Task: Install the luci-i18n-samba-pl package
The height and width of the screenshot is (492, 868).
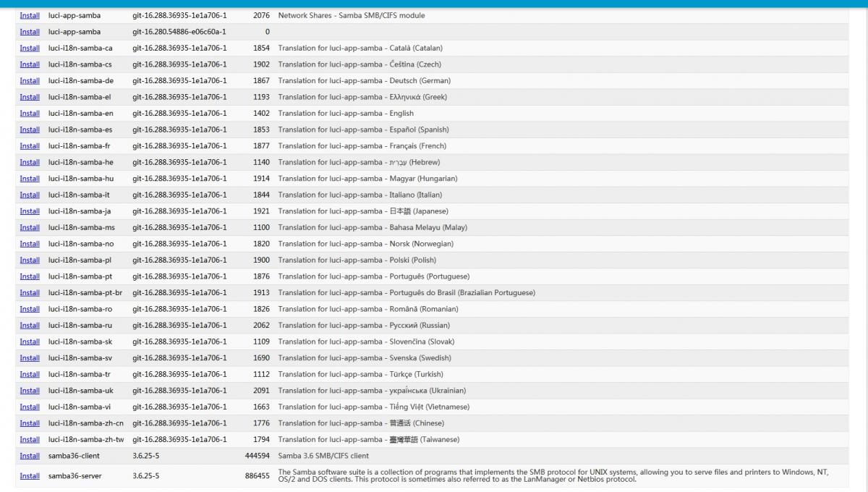Action: click(x=30, y=260)
